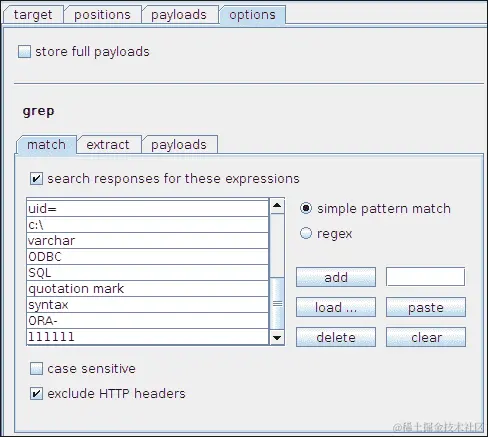Click the expression list scrollbar thumb
The image size is (488, 437).
[x=277, y=303]
